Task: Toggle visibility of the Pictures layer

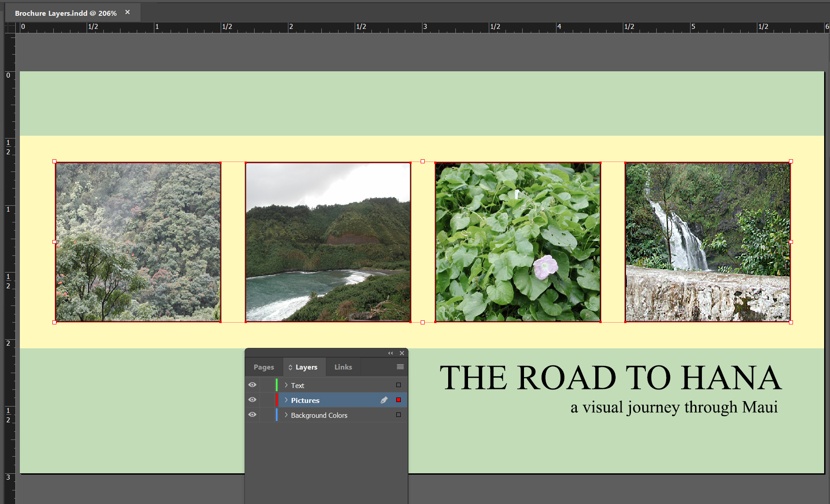Action: click(x=252, y=400)
